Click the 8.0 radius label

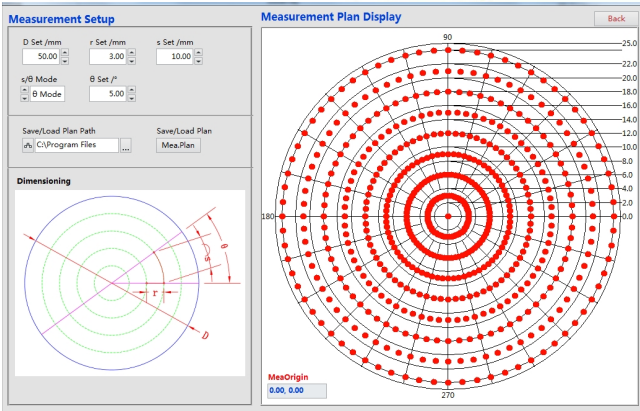coord(627,161)
